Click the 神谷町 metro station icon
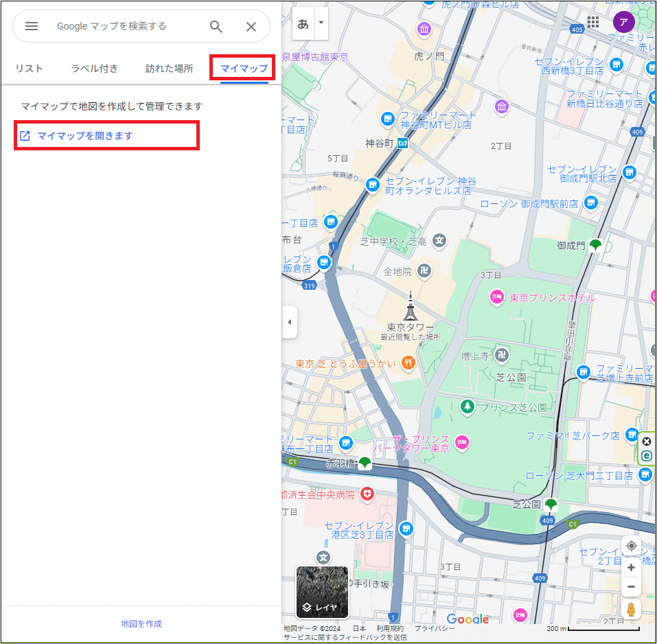657x644 pixels. pos(403,143)
